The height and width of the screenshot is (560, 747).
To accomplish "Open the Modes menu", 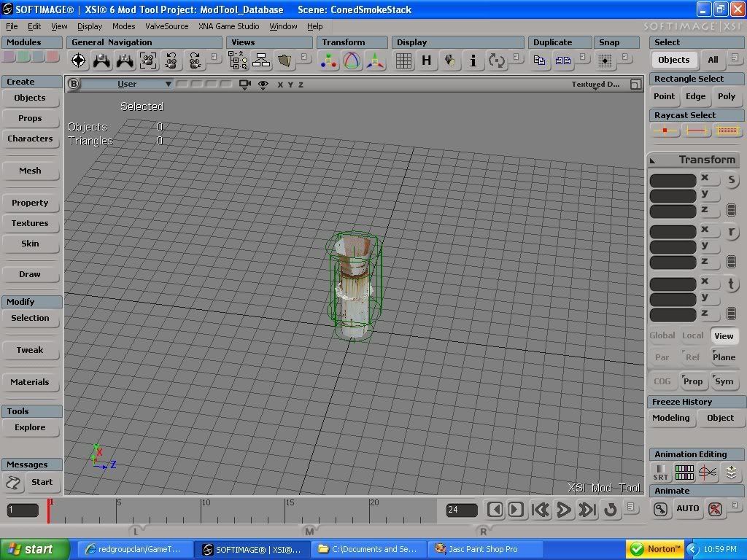I will 123,26.
